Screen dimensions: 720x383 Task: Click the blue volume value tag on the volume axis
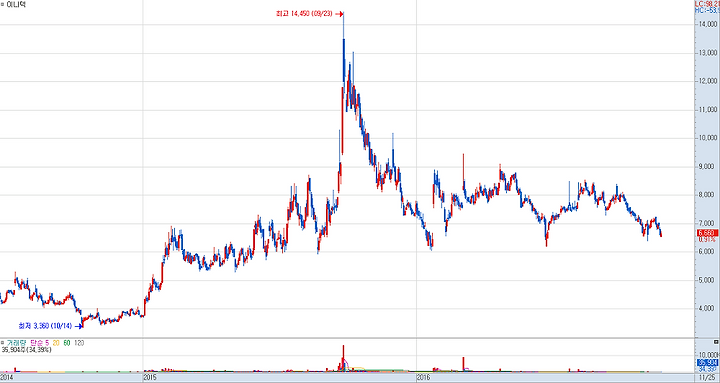pos(707,362)
